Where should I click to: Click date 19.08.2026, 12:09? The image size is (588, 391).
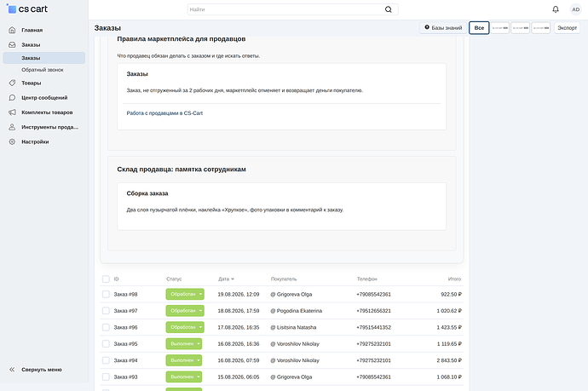(x=239, y=294)
